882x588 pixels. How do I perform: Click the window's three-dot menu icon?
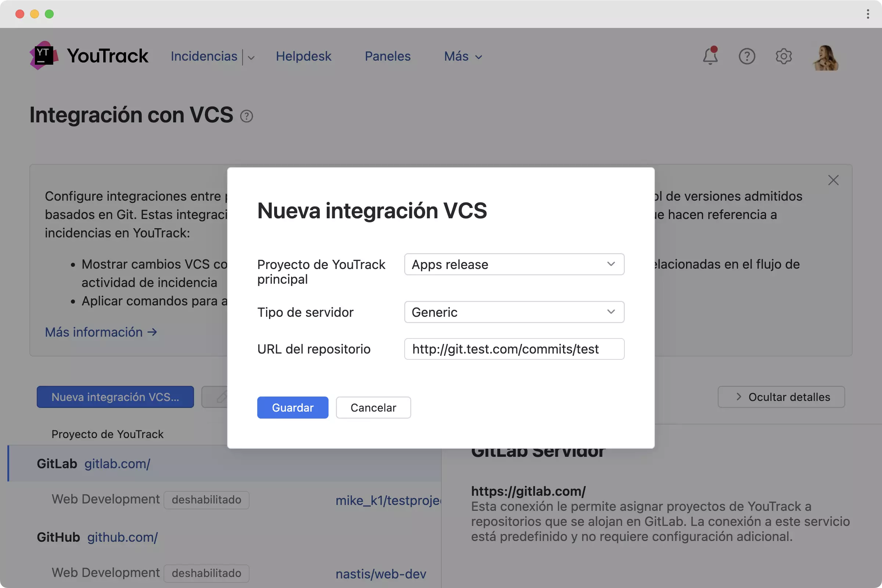(868, 14)
